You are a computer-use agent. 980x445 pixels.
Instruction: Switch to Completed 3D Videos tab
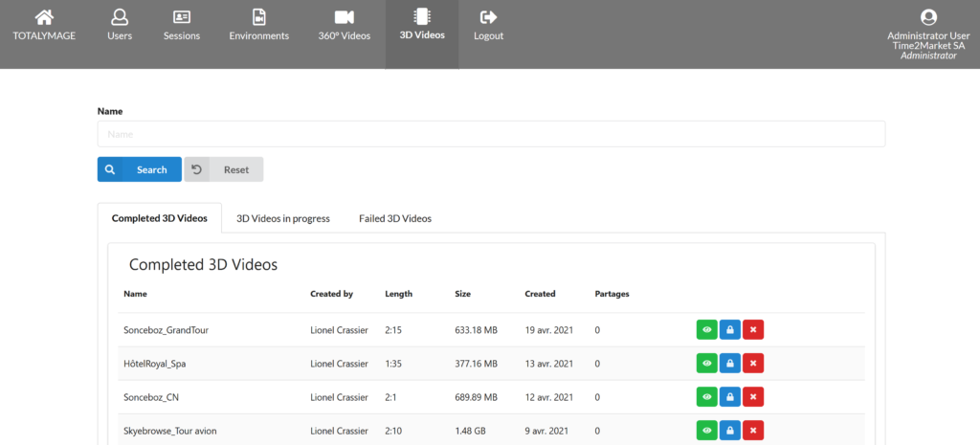pos(160,218)
